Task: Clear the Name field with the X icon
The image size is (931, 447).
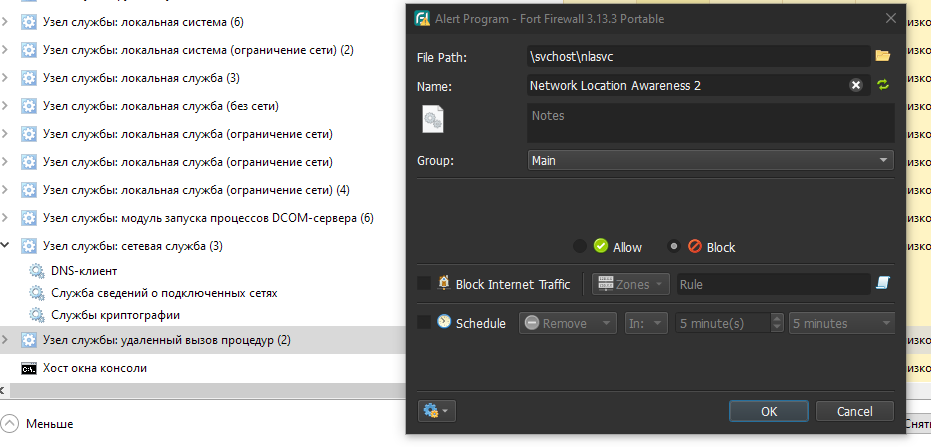Action: click(x=856, y=85)
